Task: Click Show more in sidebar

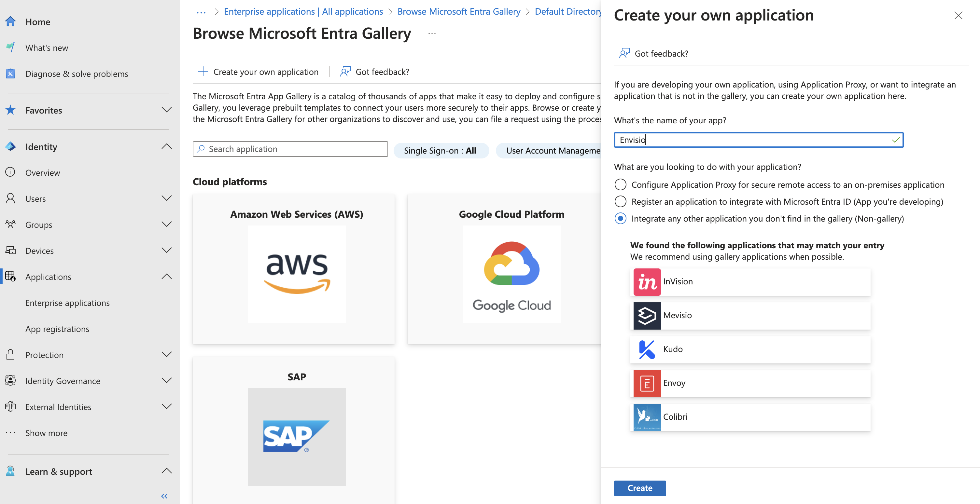Action: tap(46, 433)
